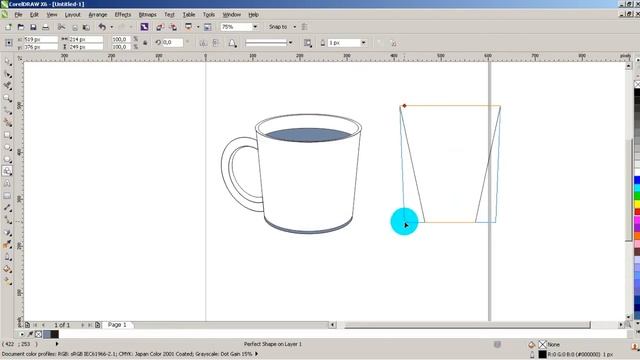Click the coffee mug drawing

pyautogui.click(x=291, y=174)
